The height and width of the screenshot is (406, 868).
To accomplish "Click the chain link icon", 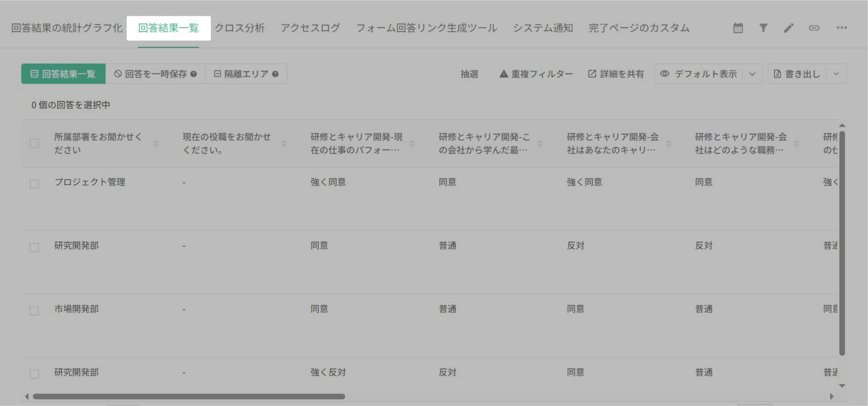I will coord(814,28).
